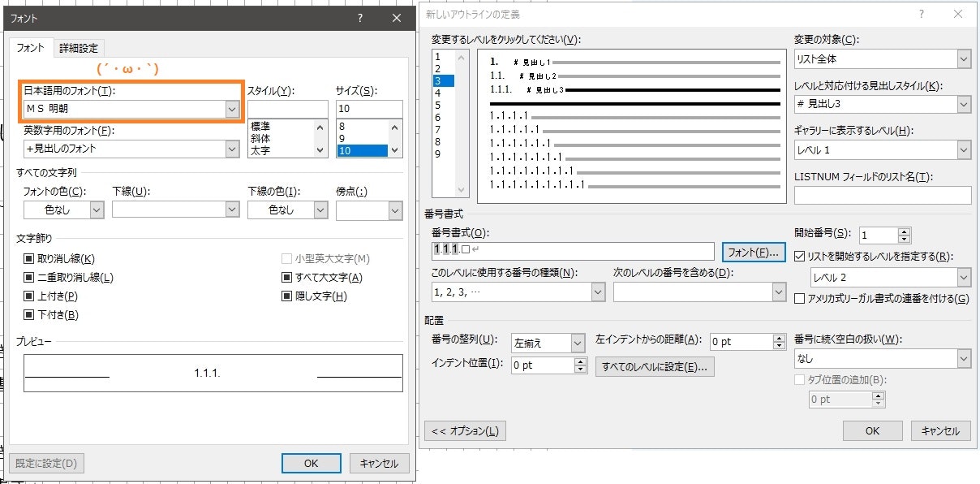Open the 英数字用のフォント dropdown
Image resolution: width=980 pixels, height=484 pixels.
[232, 148]
